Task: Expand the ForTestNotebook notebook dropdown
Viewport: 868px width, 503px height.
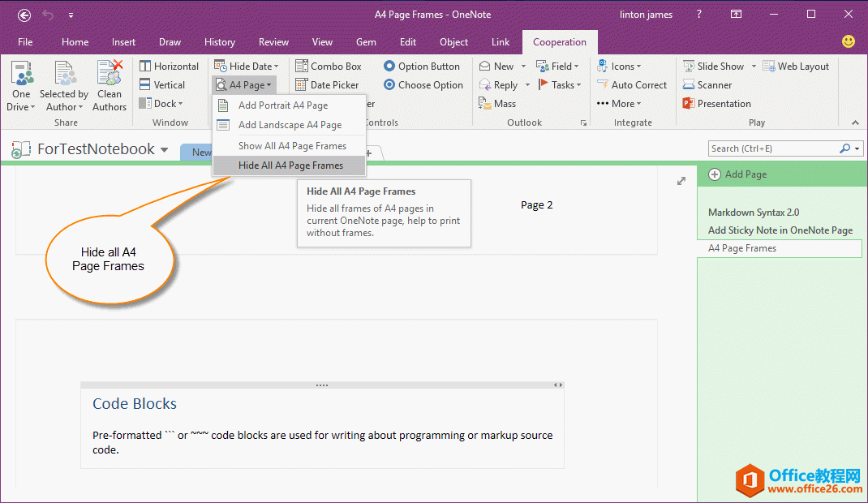Action: click(165, 150)
